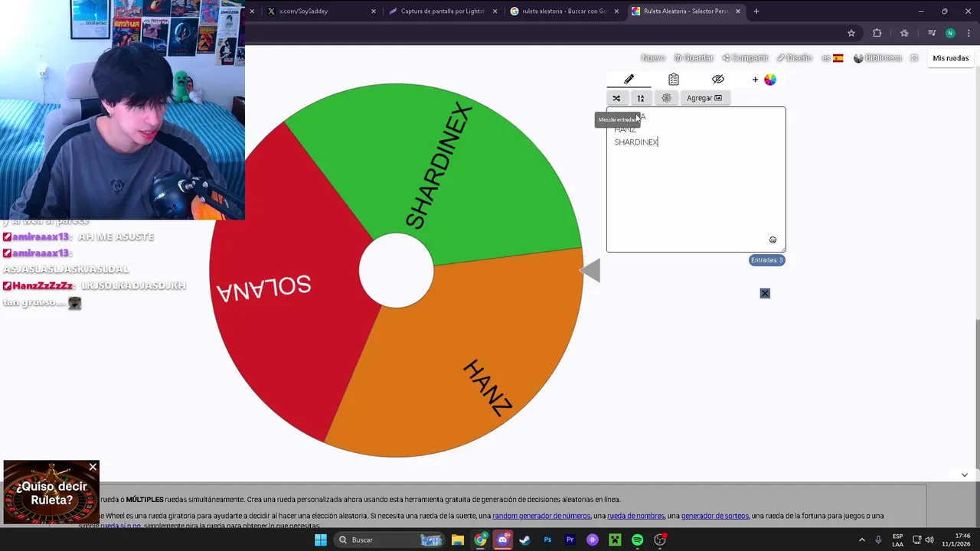980x551 pixels.
Task: Open the clipboard Results tab
Action: coord(673,80)
